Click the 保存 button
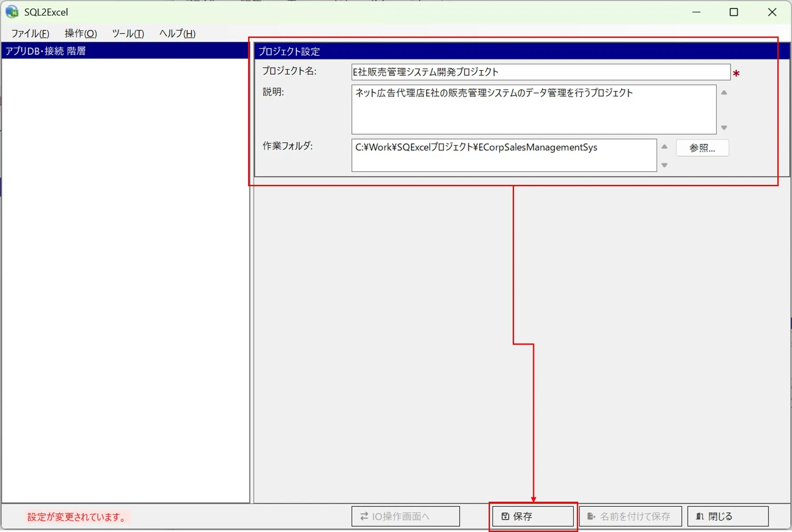792x532 pixels. click(533, 516)
